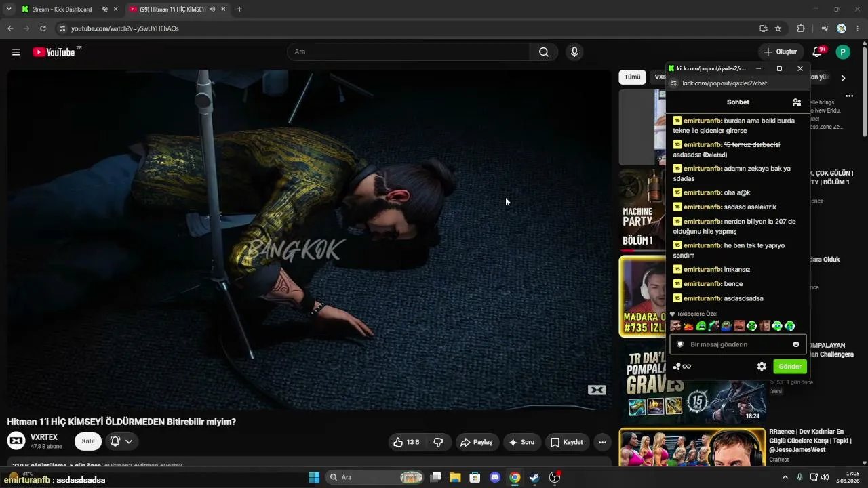This screenshot has height=488, width=868.
Task: View site info for youtube.com
Action: (x=62, y=28)
